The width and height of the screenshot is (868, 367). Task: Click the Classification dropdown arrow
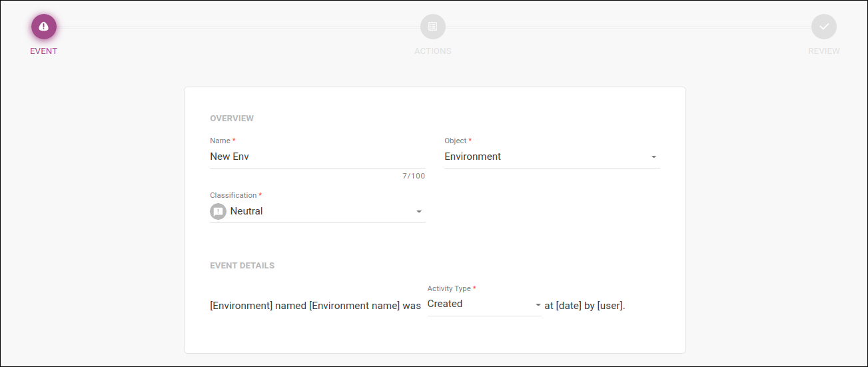(419, 212)
